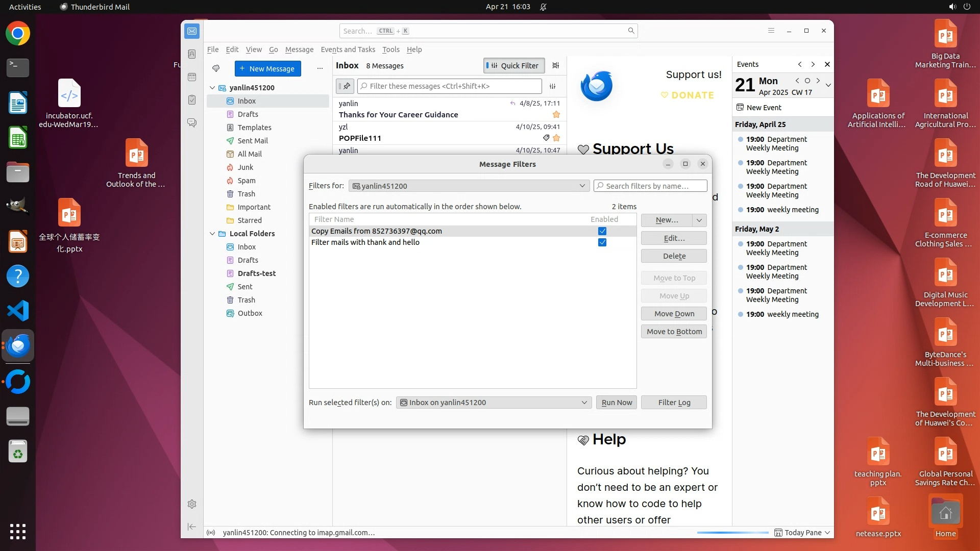Disable the Copy Emails from 852736397@qq.com filter
The image size is (980, 551).
click(x=602, y=231)
